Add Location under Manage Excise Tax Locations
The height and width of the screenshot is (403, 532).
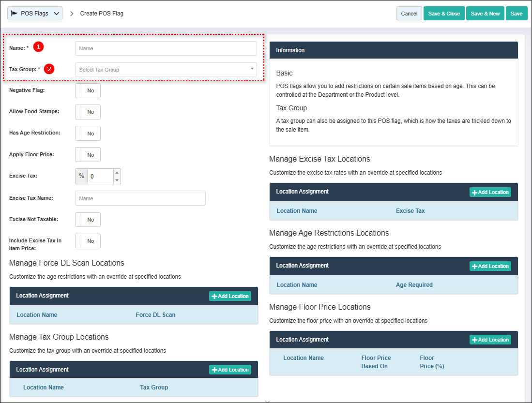(x=490, y=192)
